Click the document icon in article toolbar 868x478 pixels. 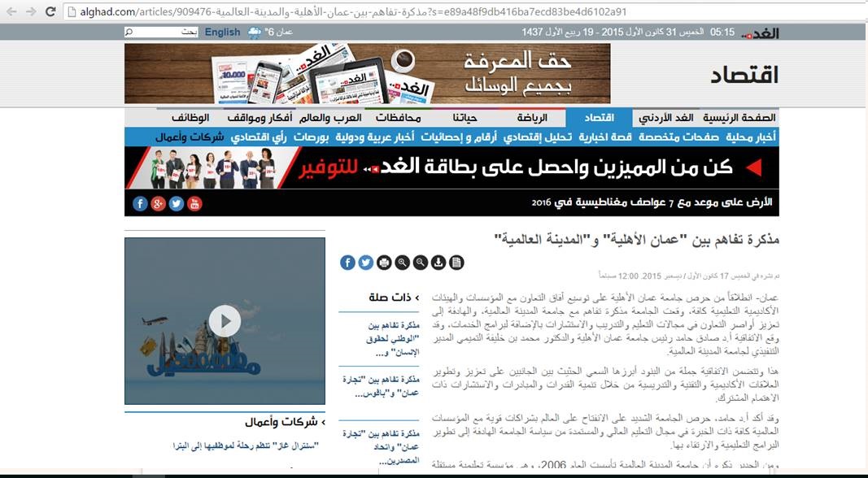(456, 262)
